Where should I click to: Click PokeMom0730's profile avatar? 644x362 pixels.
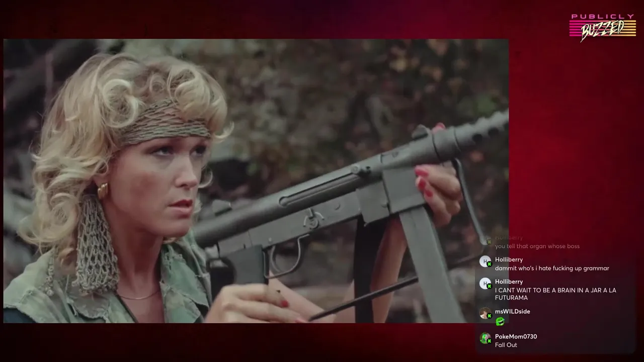pyautogui.click(x=485, y=338)
